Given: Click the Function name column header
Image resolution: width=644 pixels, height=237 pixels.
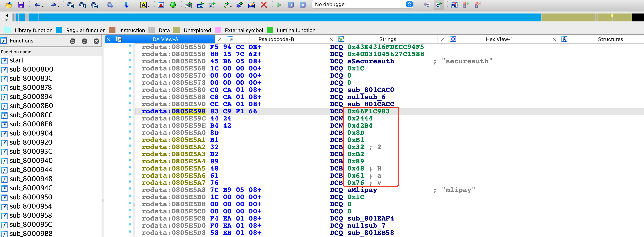Looking at the screenshot, I should (x=16, y=52).
